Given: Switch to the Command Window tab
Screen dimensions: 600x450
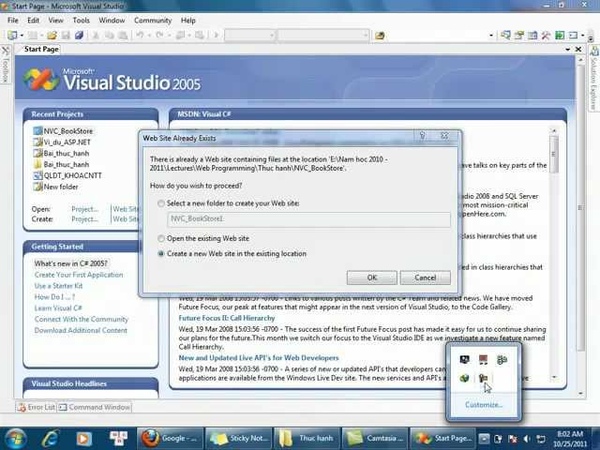Looking at the screenshot, I should 95,407.
